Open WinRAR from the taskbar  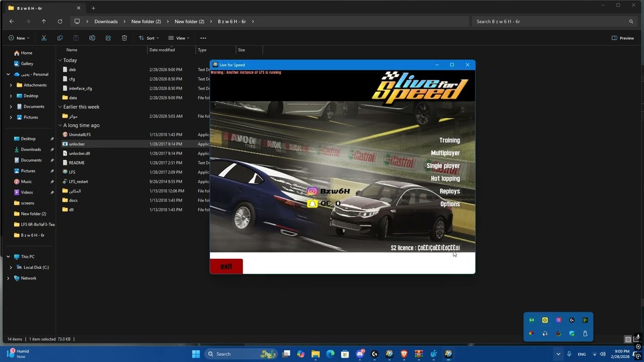pyautogui.click(x=419, y=354)
